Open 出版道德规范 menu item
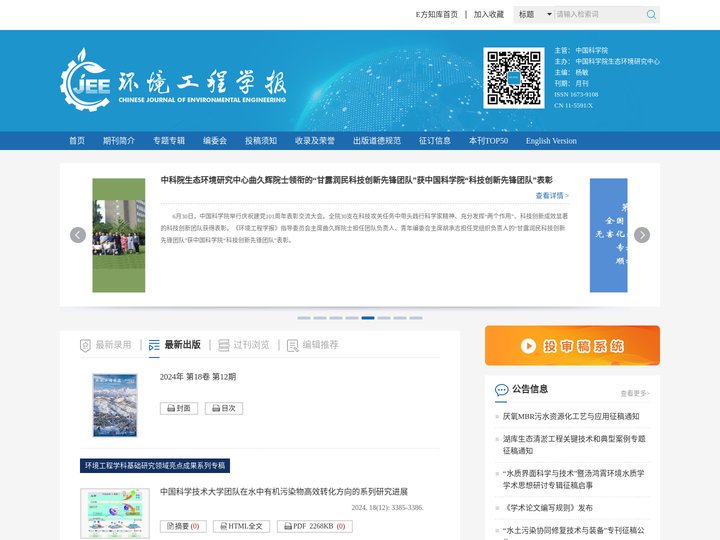Image resolution: width=720 pixels, height=540 pixels. coord(377,141)
